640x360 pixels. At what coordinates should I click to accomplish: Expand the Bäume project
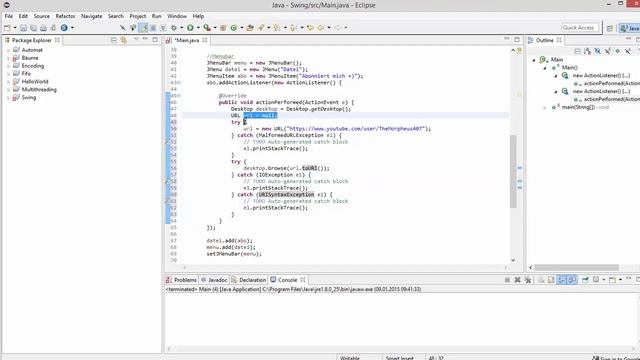pos(8,58)
